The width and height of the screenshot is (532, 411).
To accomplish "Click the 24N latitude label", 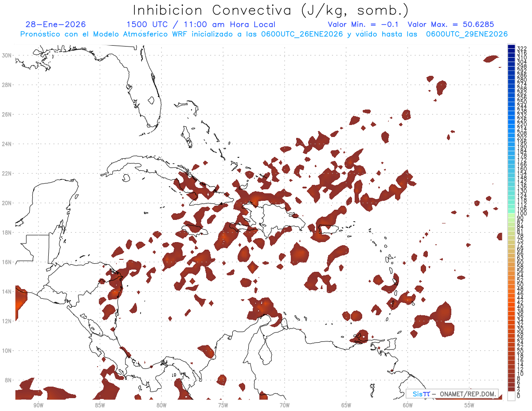I will pos(7,144).
